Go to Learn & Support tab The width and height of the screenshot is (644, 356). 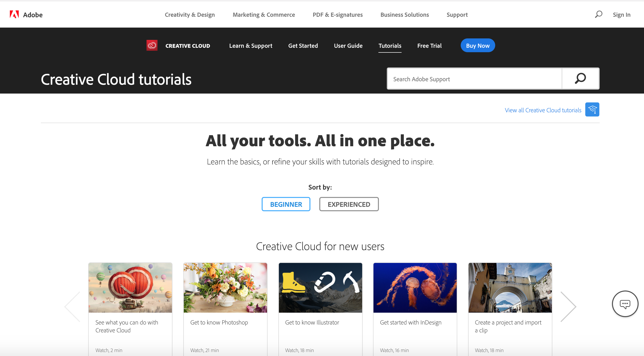[251, 46]
